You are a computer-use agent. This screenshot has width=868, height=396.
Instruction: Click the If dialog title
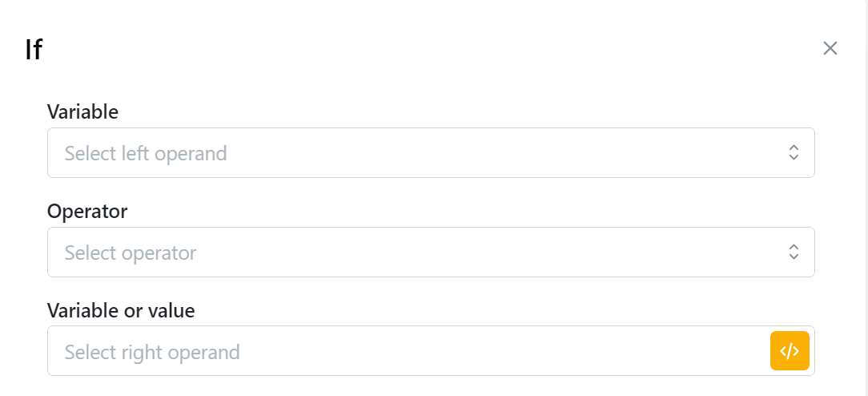pyautogui.click(x=34, y=50)
